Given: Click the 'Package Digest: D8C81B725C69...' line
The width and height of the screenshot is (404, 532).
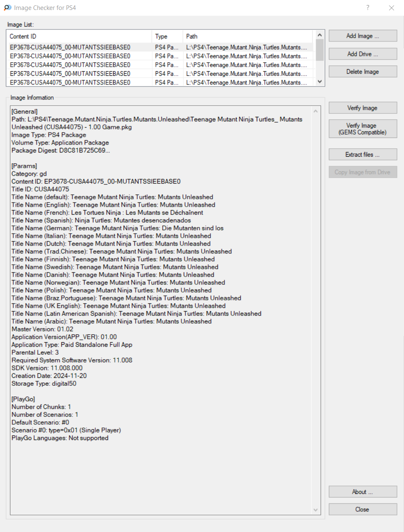Looking at the screenshot, I should coord(61,150).
